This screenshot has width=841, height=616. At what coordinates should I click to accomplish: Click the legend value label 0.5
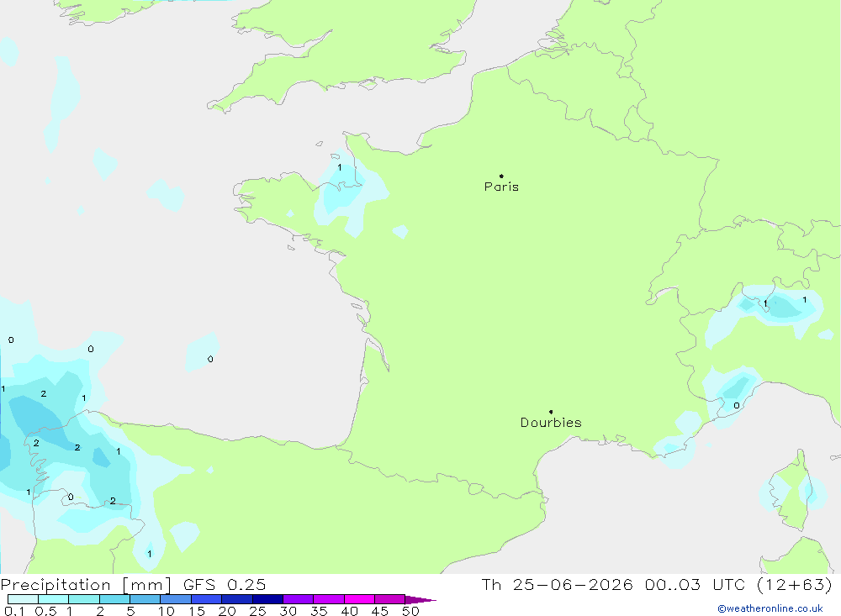(45, 611)
